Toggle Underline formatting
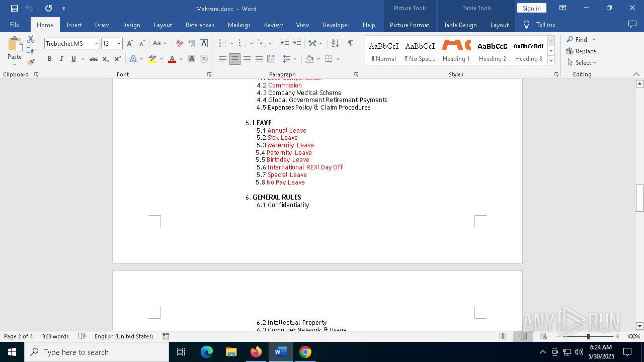This screenshot has width=644, height=362. (73, 59)
